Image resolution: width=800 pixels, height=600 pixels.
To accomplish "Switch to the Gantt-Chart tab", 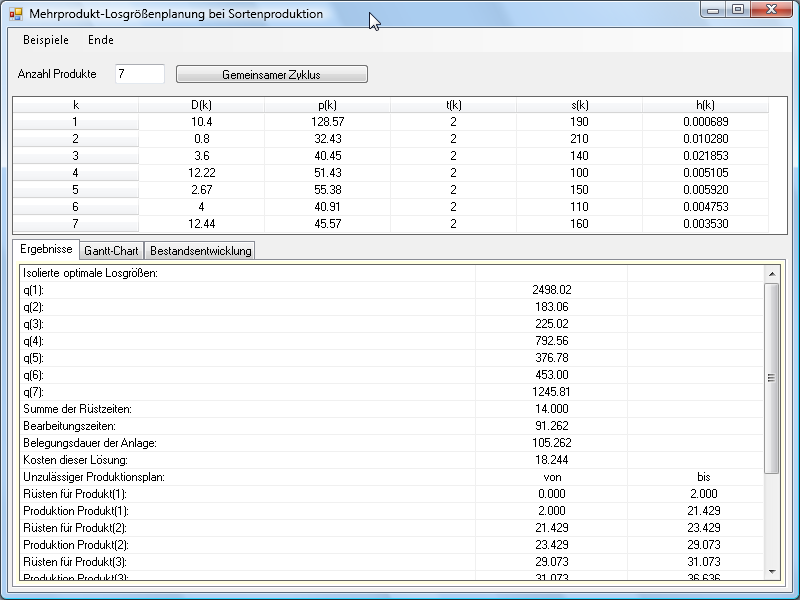I will click(111, 250).
